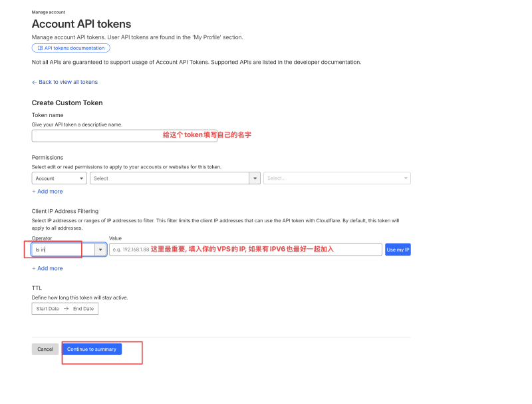The image size is (532, 404).
Task: Open API tokens documentation link
Action: pos(74,48)
